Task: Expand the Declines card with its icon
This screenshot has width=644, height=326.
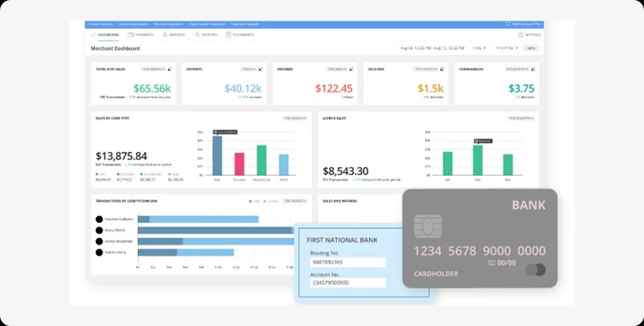Action: [442, 69]
